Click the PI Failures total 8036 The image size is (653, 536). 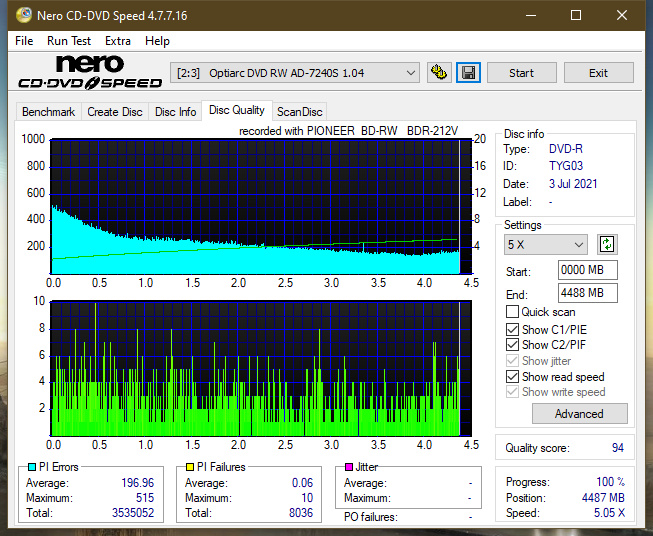[x=301, y=513]
